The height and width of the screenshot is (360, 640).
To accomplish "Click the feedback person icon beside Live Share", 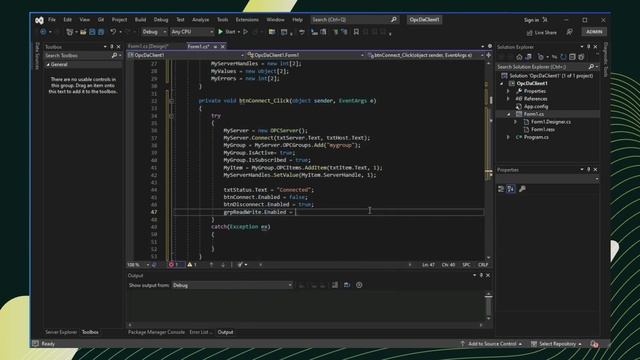I will 569,32.
